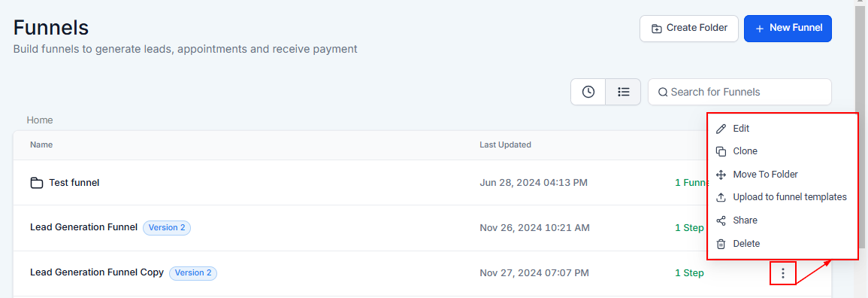Click the Clone icon in context menu
868x298 pixels.
pyautogui.click(x=721, y=151)
